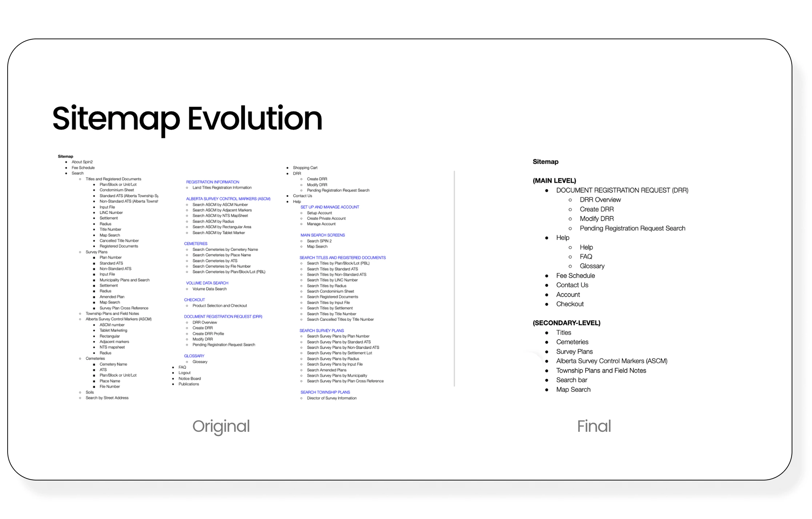Click SET UP AND MANAGE ACCOUNT link
This screenshot has width=812, height=519.
330,207
